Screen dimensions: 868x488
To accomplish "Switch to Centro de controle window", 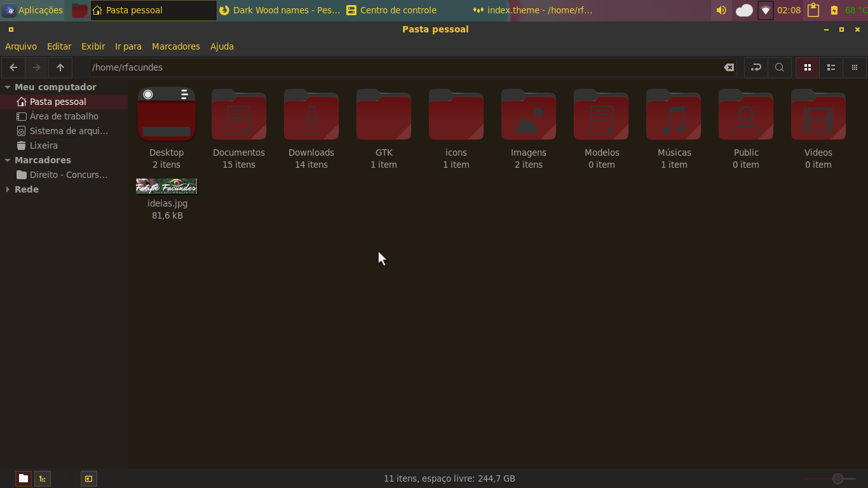I will [407, 10].
